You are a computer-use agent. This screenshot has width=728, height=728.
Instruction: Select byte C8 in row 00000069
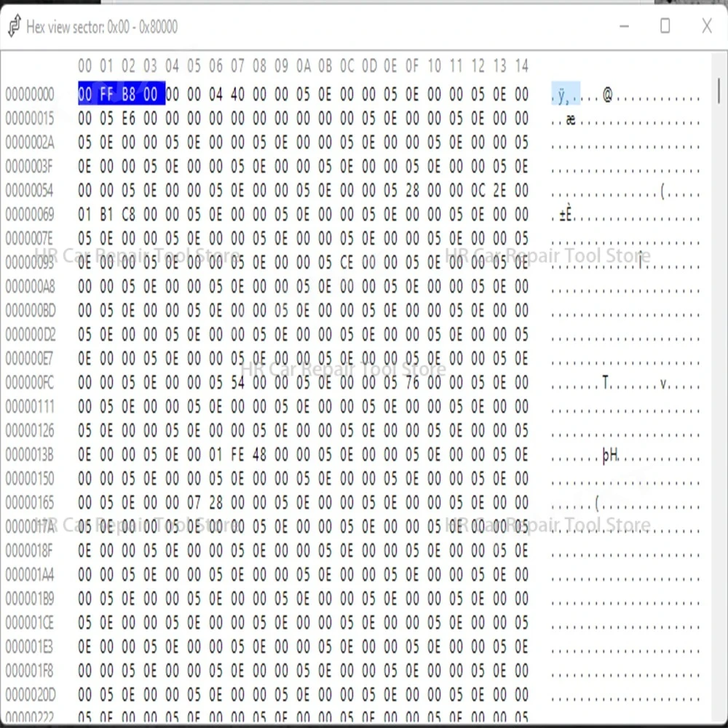point(129,215)
